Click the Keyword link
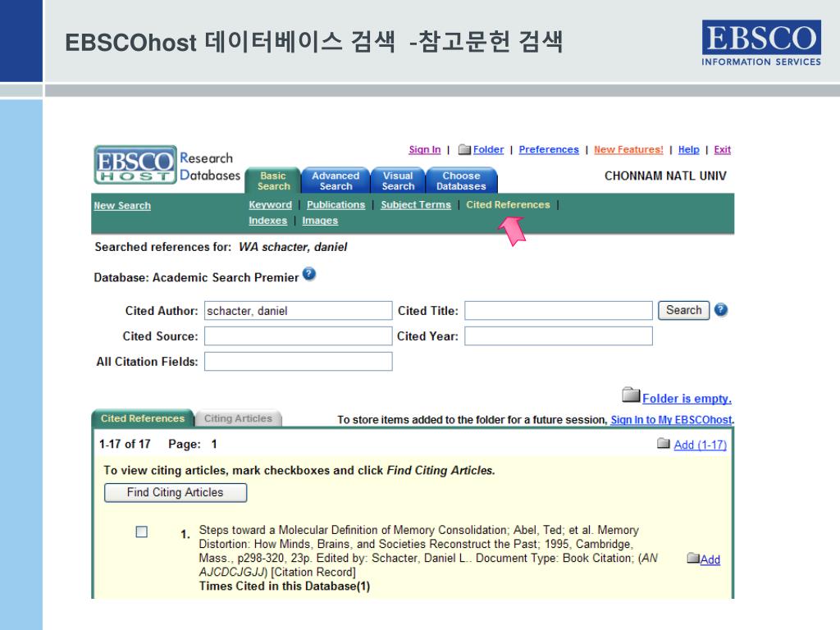This screenshot has height=630, width=840. (271, 204)
